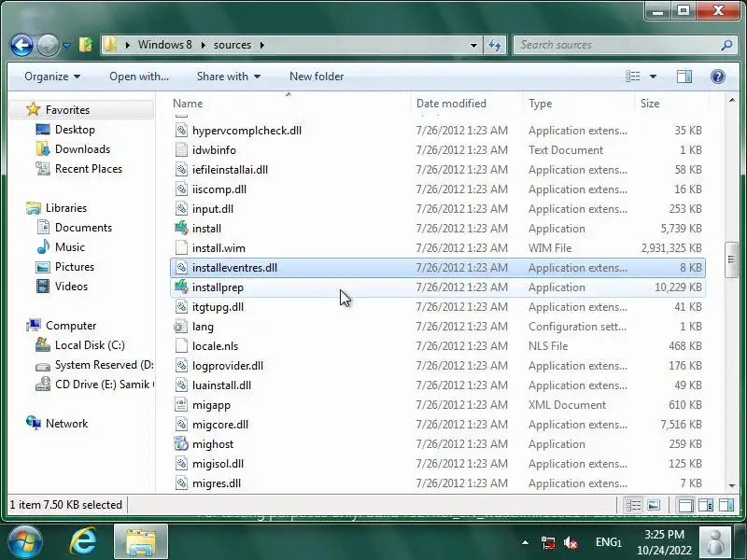This screenshot has width=747, height=560.
Task: Expand the arrow after sources in breadcrumb
Action: (x=262, y=45)
